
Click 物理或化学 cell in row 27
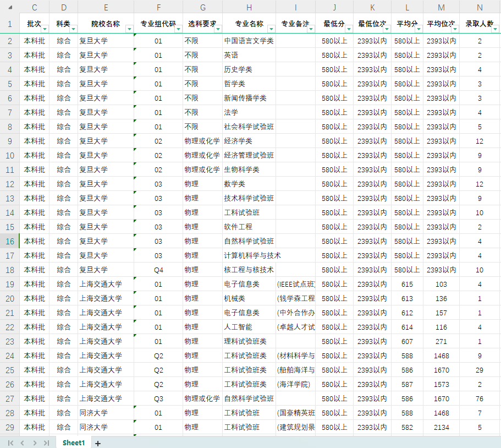click(x=202, y=398)
